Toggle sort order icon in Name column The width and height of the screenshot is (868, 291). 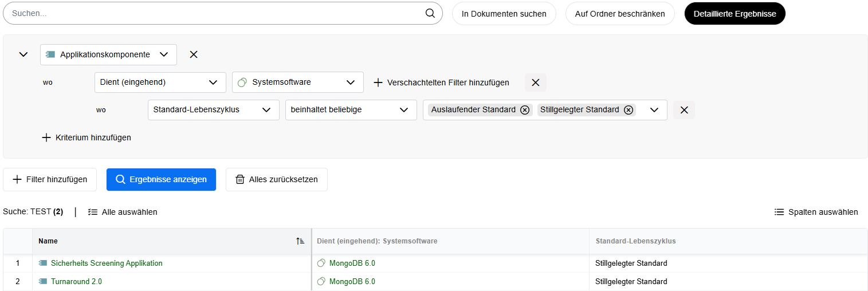tap(300, 241)
